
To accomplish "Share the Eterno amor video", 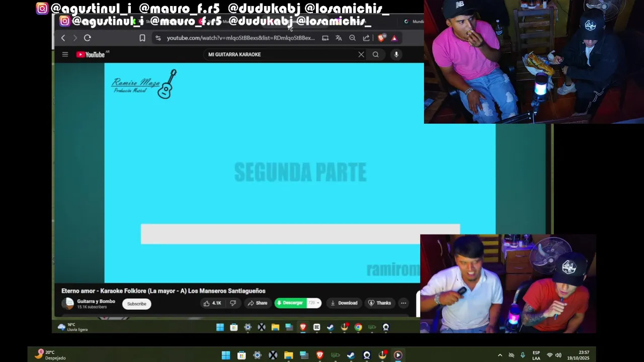I will click(x=257, y=303).
